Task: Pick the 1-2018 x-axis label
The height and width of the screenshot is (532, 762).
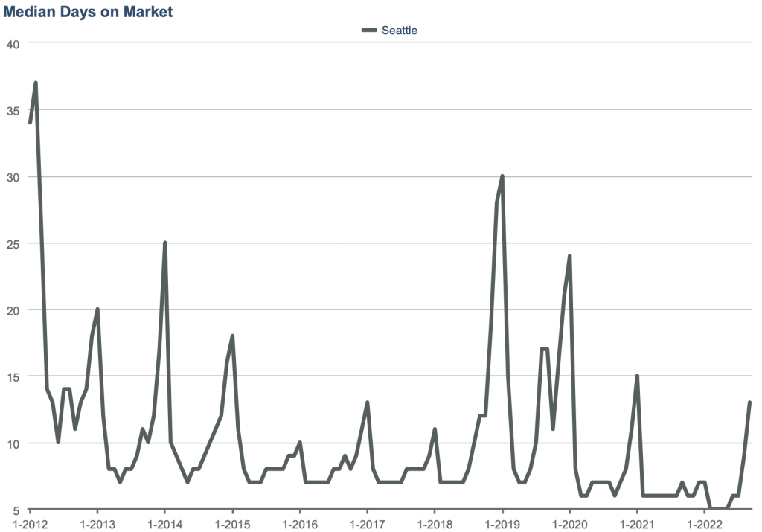Action: pos(435,523)
